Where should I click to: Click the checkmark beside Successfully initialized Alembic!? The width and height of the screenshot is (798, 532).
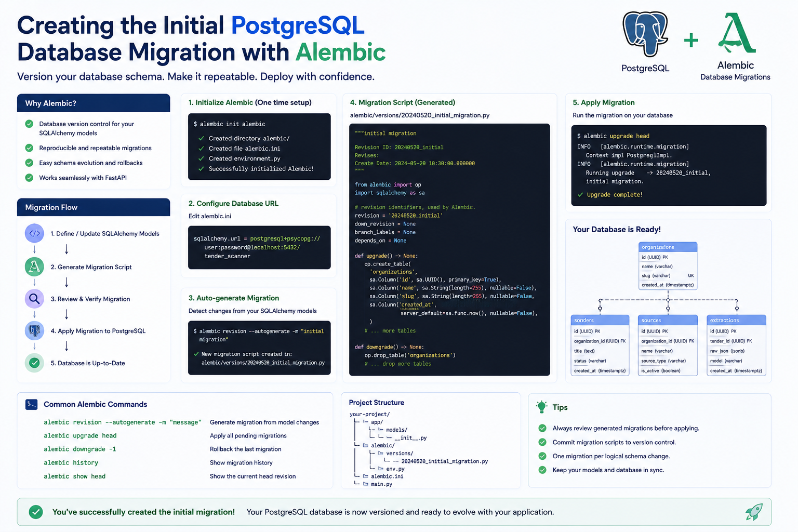(201, 169)
